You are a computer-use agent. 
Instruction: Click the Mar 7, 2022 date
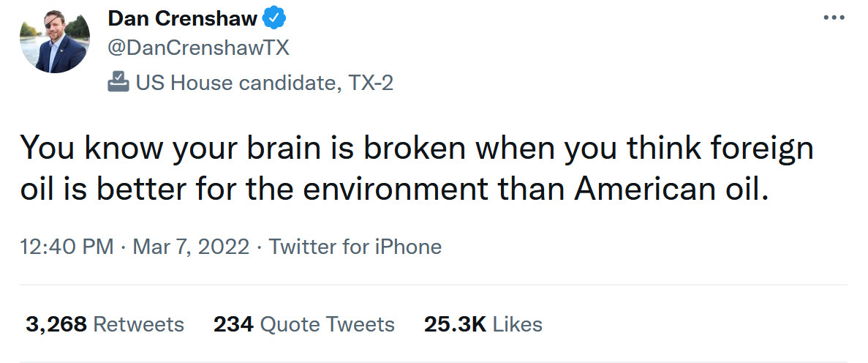click(x=194, y=247)
